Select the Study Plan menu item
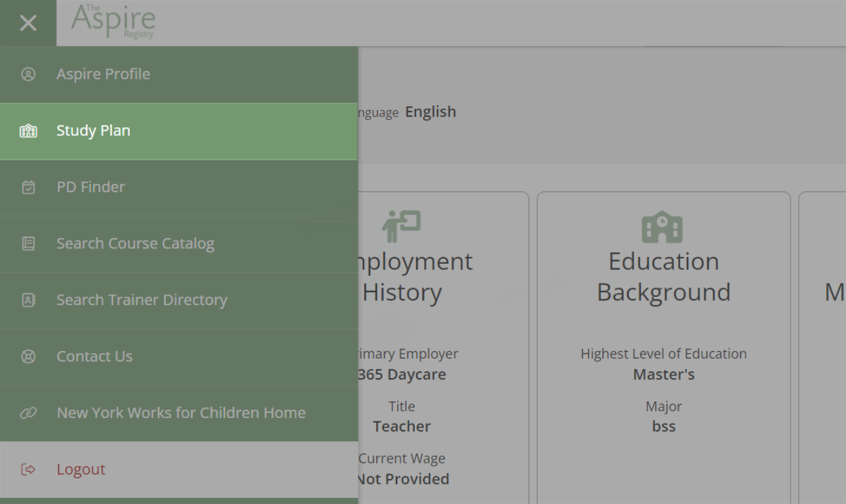Image resolution: width=846 pixels, height=504 pixels. click(x=93, y=131)
